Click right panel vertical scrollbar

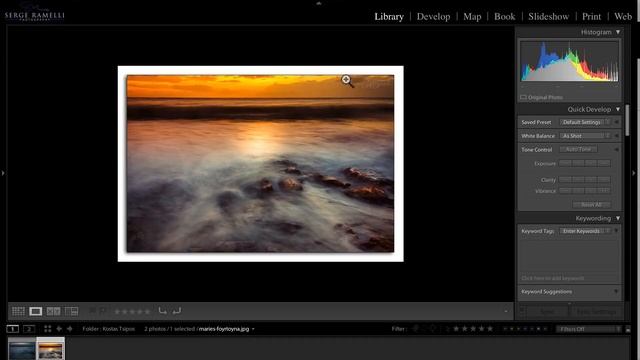pyautogui.click(x=627, y=120)
